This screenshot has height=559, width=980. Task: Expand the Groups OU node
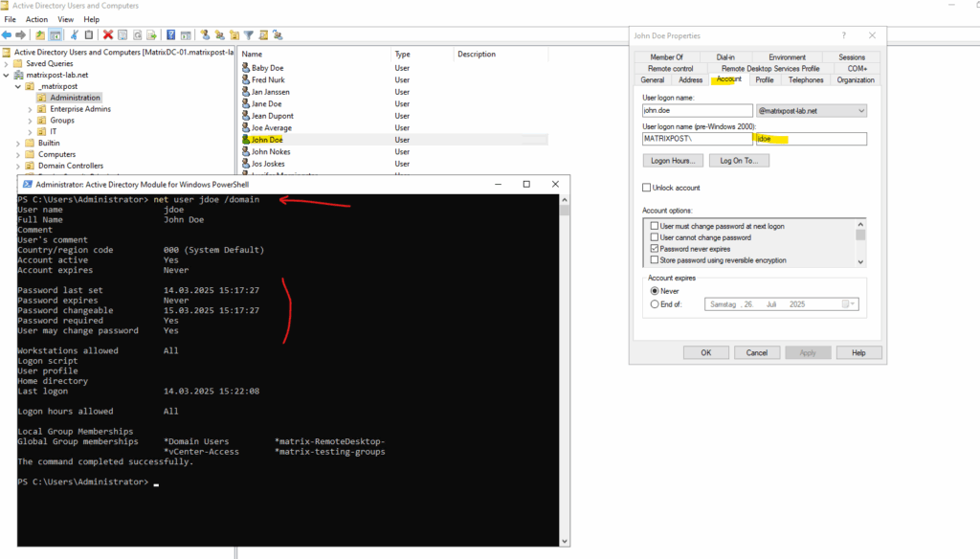pyautogui.click(x=30, y=121)
